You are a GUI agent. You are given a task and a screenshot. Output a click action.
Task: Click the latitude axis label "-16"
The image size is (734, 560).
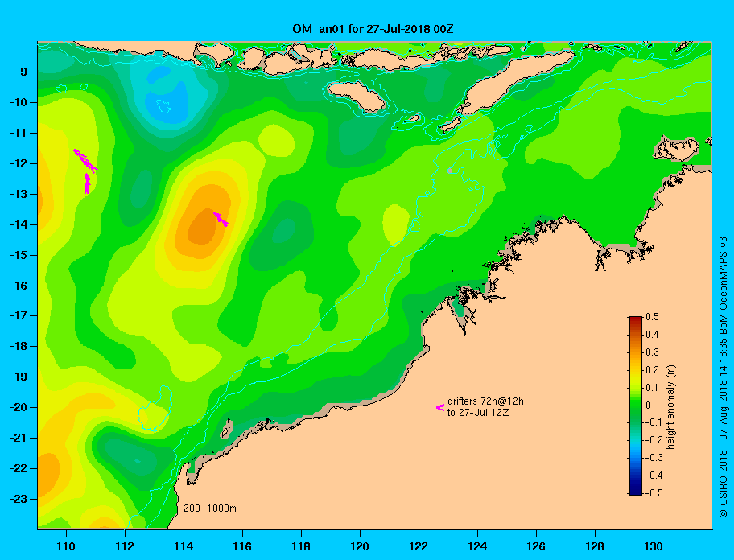pos(19,286)
